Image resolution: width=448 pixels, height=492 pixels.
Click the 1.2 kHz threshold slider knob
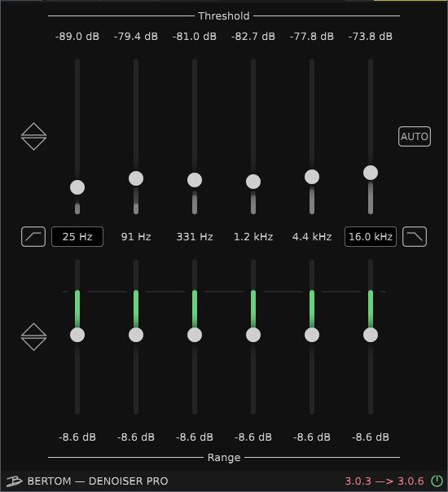tap(253, 182)
